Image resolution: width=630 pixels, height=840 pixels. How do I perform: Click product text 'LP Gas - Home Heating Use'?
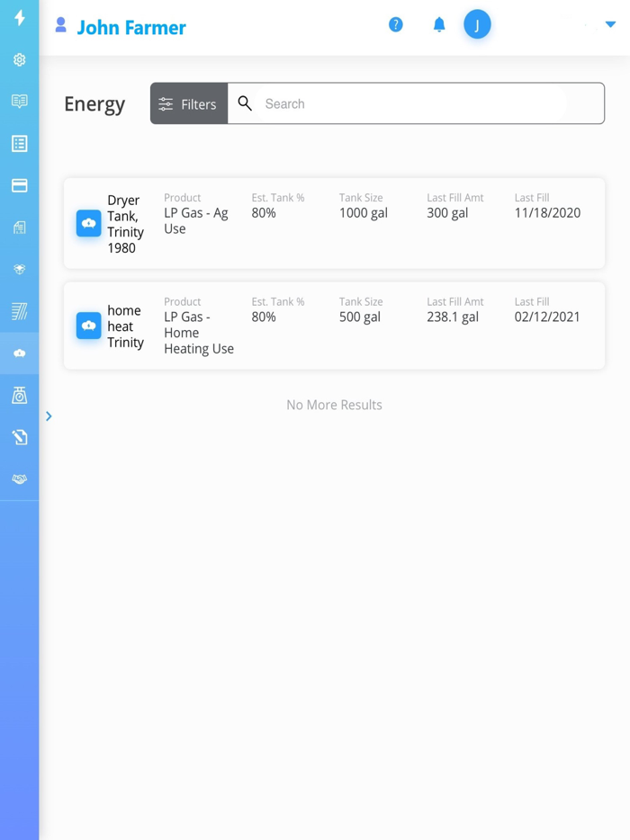[x=199, y=333]
